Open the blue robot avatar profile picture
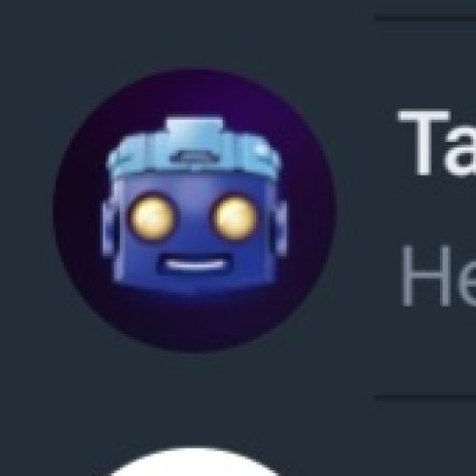Viewport: 476px width, 476px height. tap(195, 210)
